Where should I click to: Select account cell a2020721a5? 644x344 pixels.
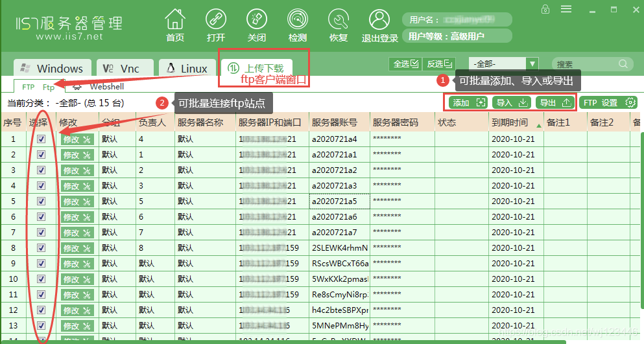point(339,201)
